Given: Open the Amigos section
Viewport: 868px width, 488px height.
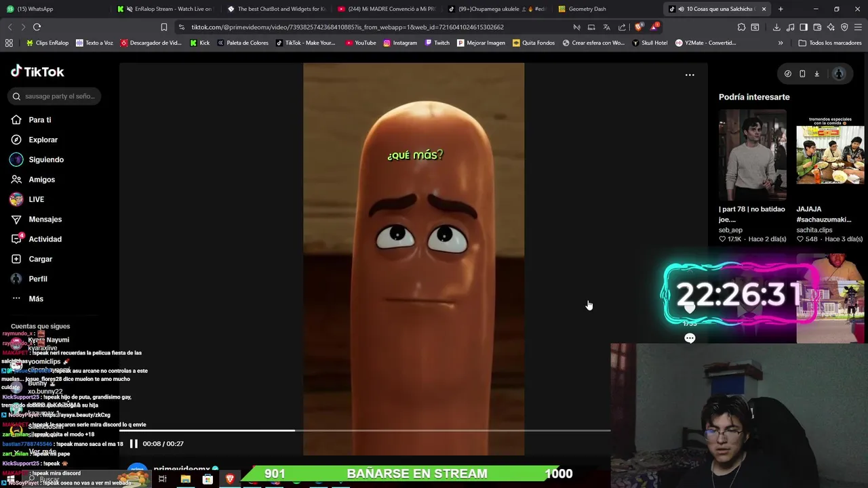Looking at the screenshot, I should 33,180.
